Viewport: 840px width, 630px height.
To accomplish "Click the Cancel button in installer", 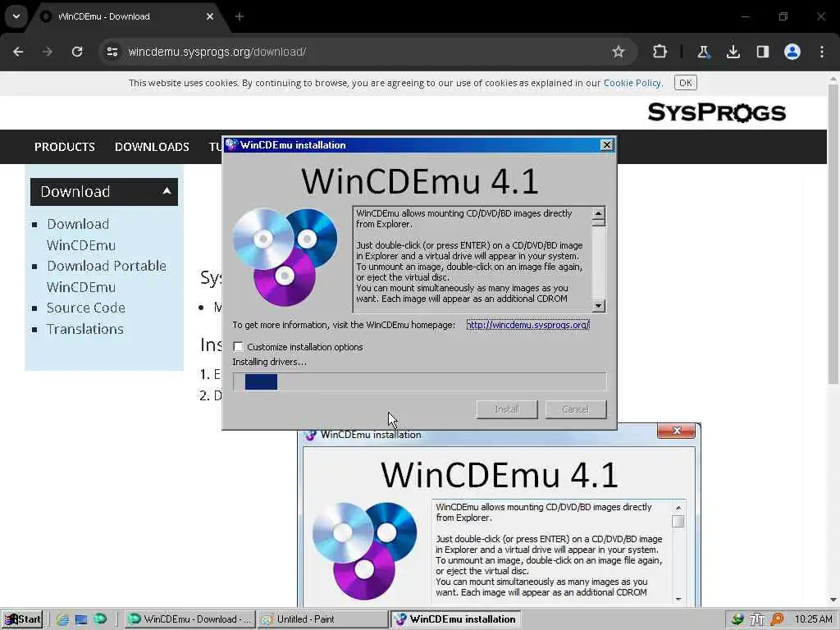I will [575, 409].
